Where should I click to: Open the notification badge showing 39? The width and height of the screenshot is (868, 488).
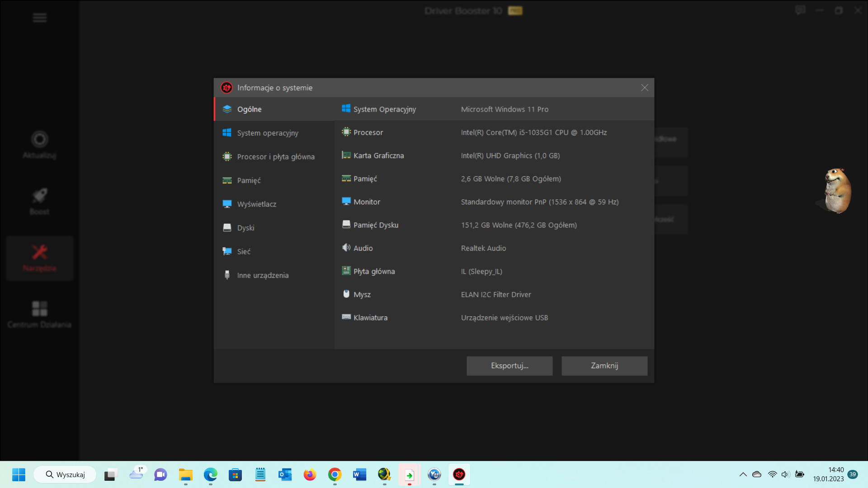click(853, 474)
